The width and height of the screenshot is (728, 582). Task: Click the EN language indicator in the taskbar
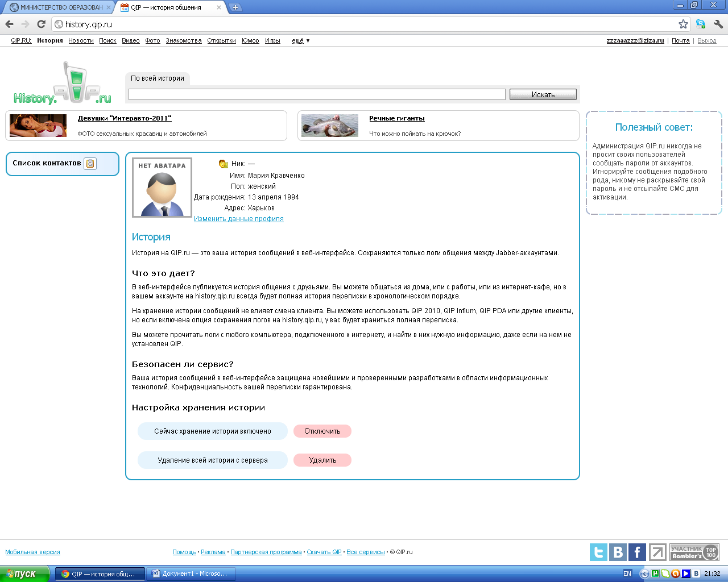[627, 573]
